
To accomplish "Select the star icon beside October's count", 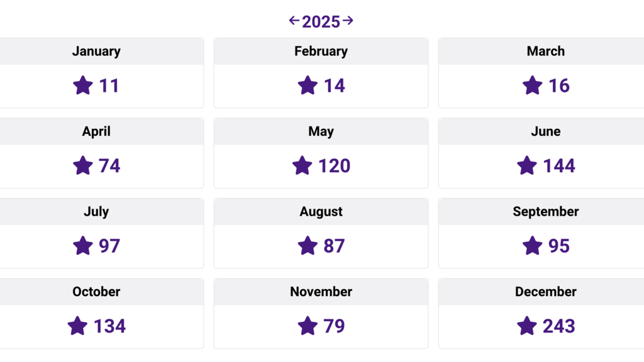I will click(78, 326).
